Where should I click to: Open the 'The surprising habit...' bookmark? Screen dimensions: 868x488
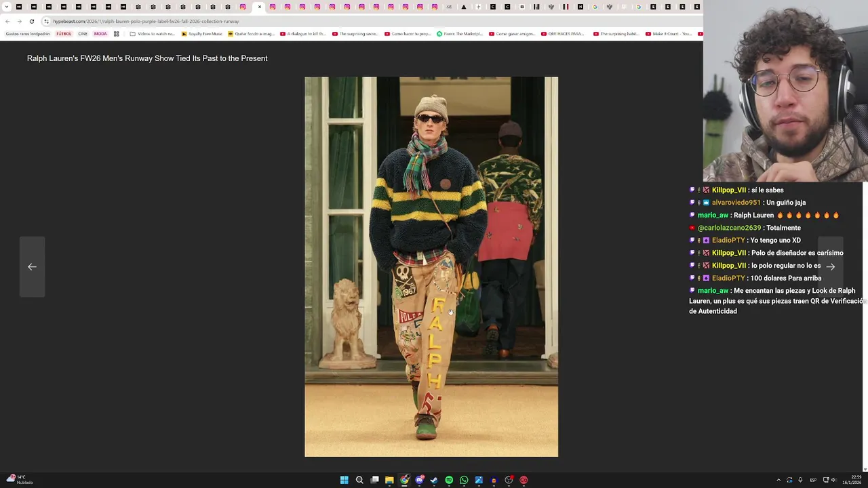pos(616,34)
